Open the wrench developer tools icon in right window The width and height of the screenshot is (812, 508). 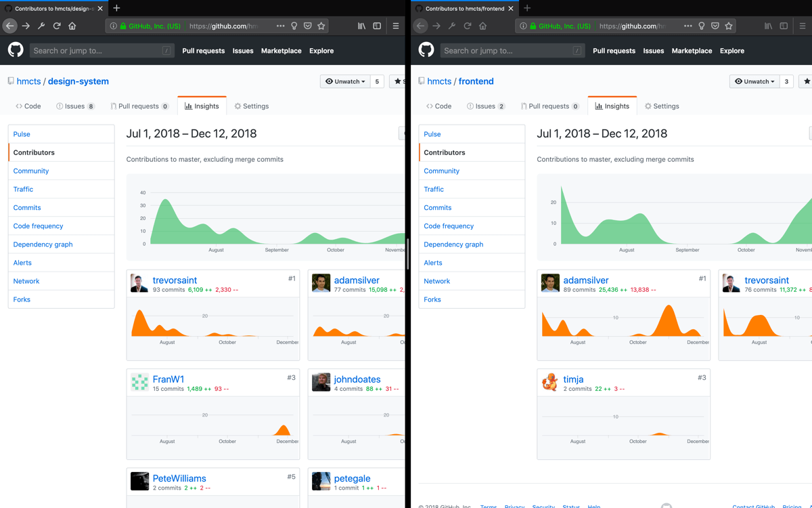(x=452, y=26)
